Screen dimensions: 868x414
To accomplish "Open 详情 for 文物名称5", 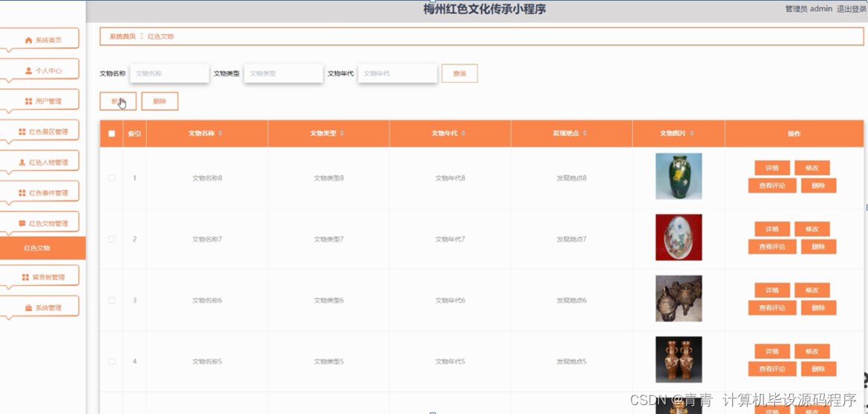I will 772,351.
